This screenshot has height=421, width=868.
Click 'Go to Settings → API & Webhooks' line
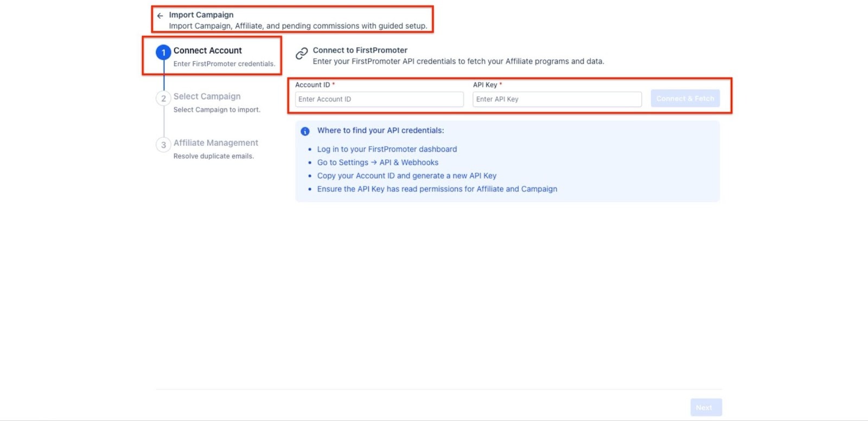click(x=378, y=162)
